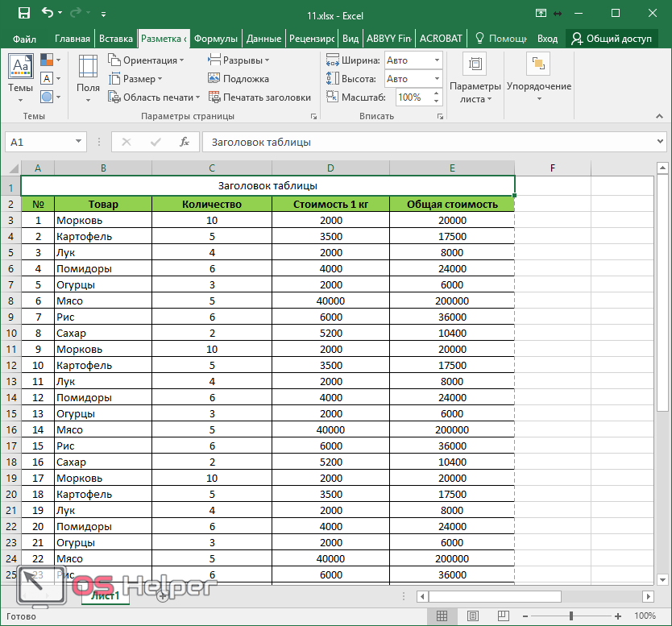Viewport: 672px width, 626px height.
Task: Open the Темы themes gallery
Action: coord(20,78)
